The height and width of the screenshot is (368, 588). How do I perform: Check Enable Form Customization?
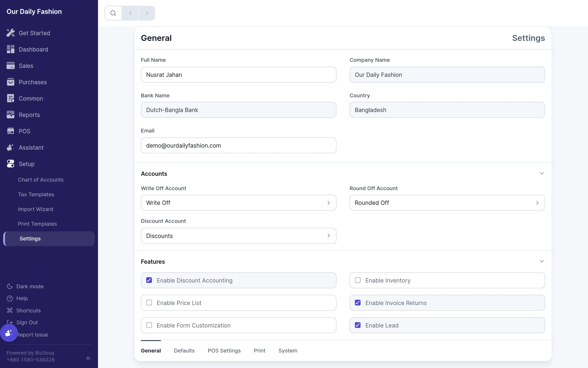coord(149,325)
